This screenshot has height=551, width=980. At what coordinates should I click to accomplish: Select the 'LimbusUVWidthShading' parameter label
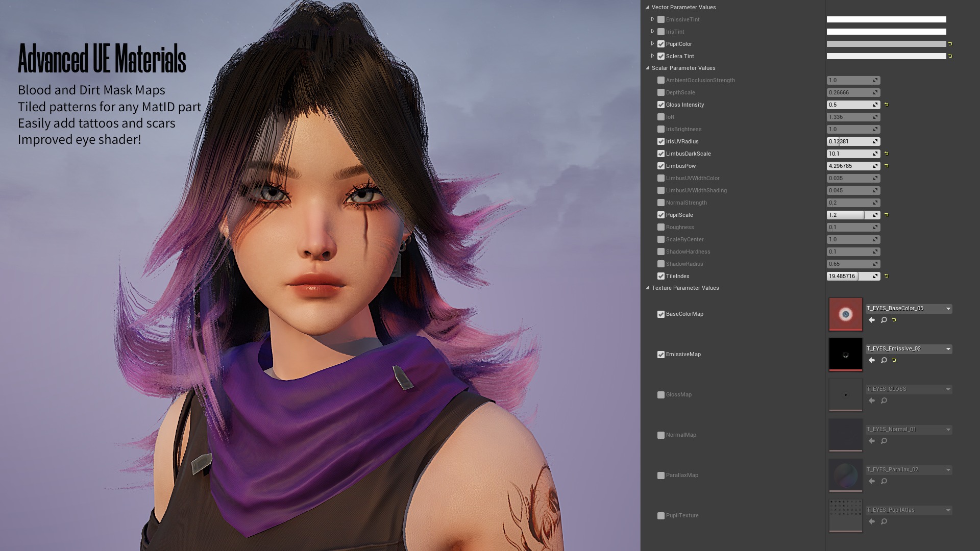(696, 190)
